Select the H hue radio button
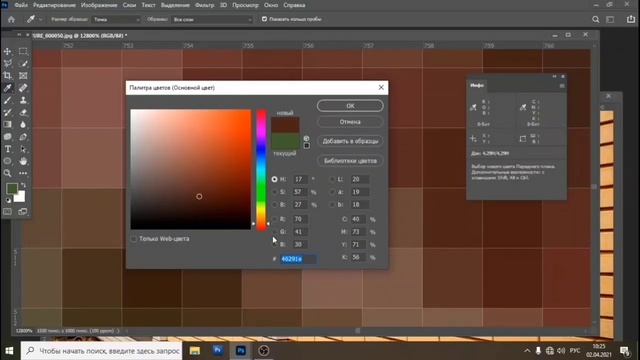The height and width of the screenshot is (360, 640). (x=274, y=179)
